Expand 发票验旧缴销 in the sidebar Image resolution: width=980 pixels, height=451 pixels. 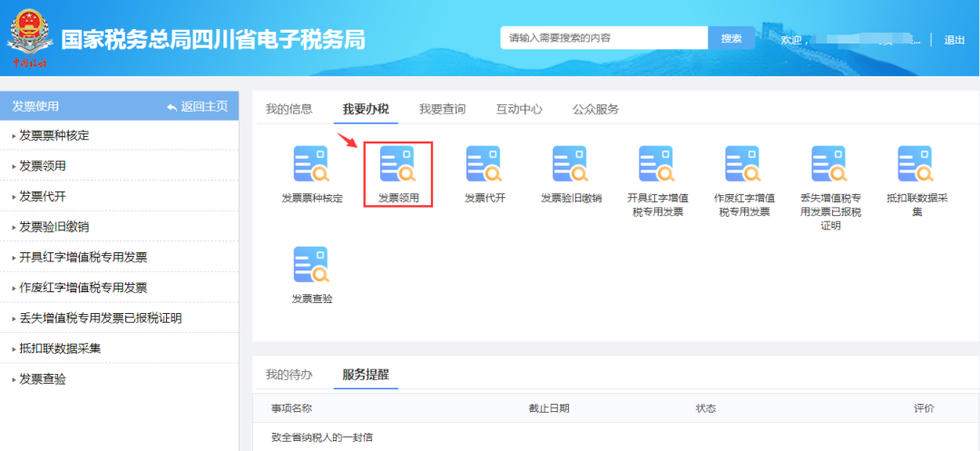[x=119, y=227]
